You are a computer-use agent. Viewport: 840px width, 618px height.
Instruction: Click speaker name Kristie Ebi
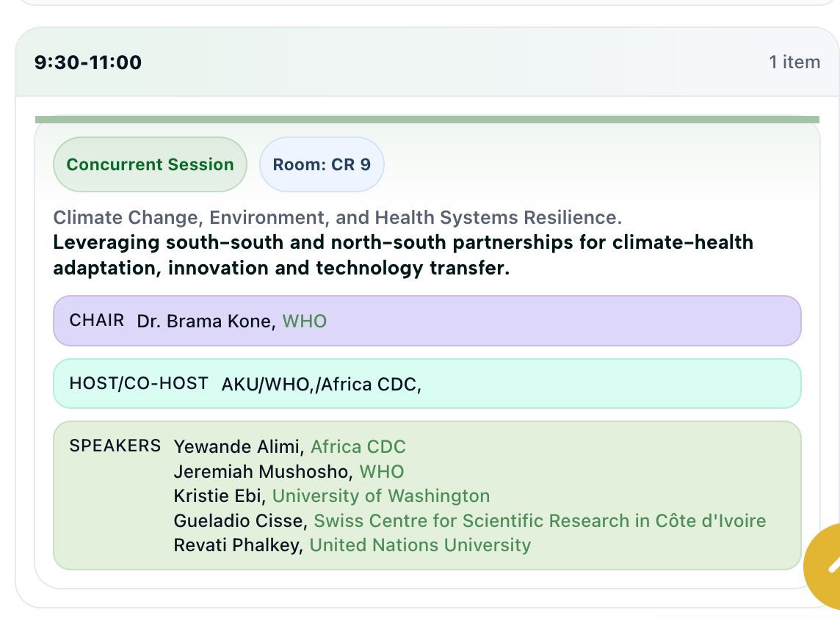click(x=220, y=496)
